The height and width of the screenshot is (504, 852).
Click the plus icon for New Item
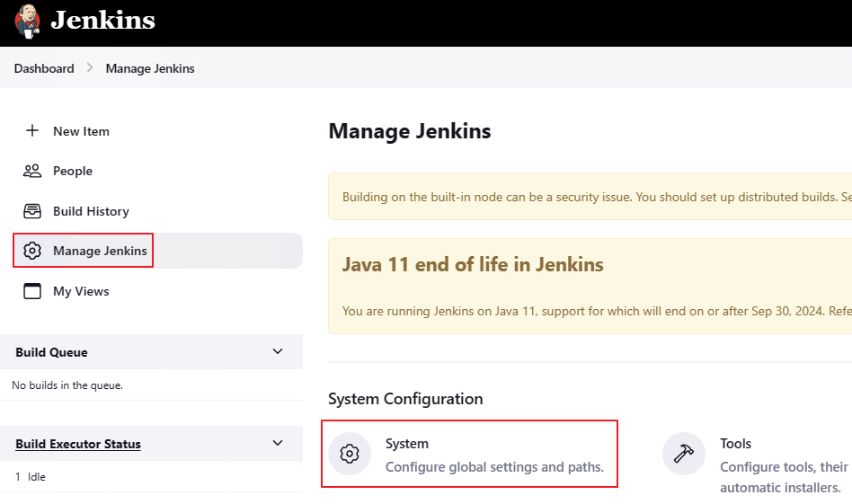[x=32, y=131]
